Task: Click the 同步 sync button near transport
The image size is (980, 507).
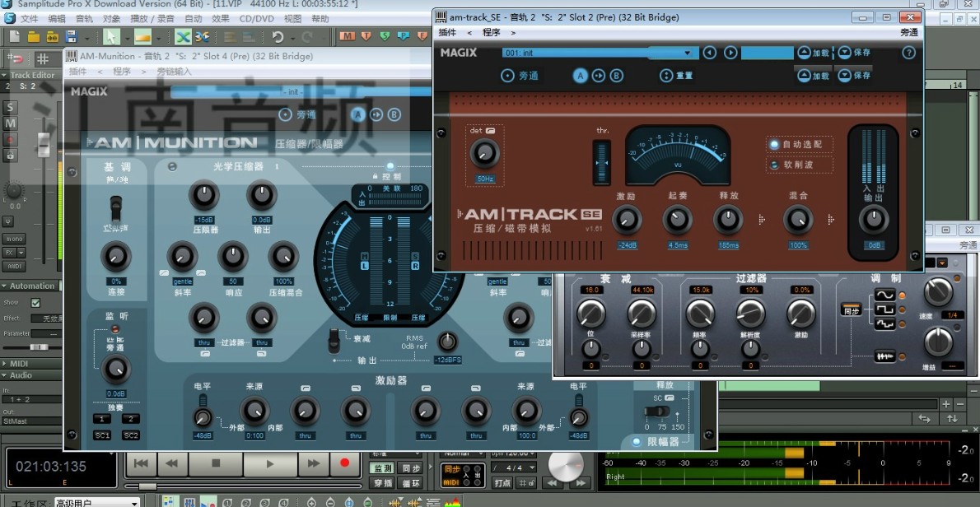Action: pyautogui.click(x=410, y=468)
